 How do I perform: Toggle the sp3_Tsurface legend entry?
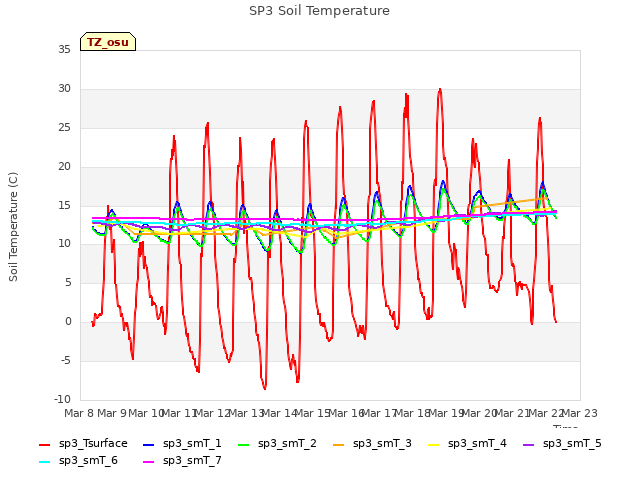click(x=83, y=443)
